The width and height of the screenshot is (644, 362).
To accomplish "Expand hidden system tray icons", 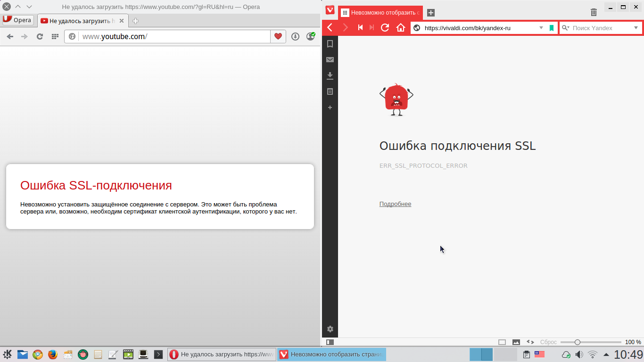I will [606, 354].
